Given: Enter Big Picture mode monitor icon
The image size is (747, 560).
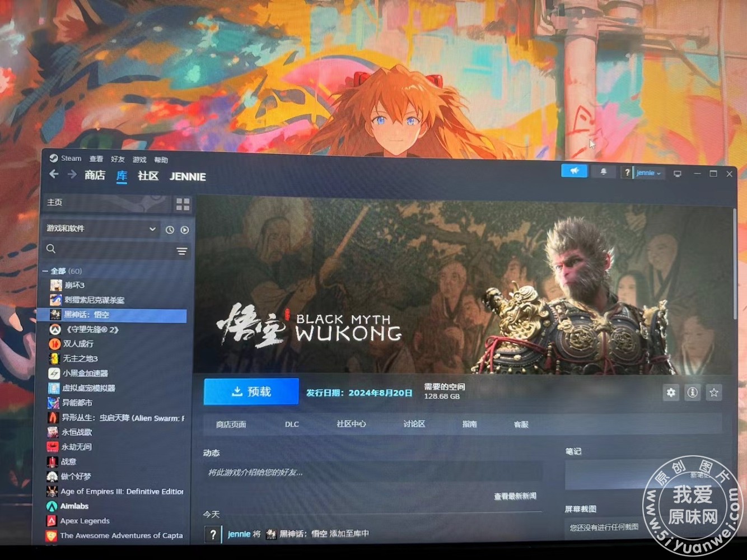Looking at the screenshot, I should tap(677, 174).
